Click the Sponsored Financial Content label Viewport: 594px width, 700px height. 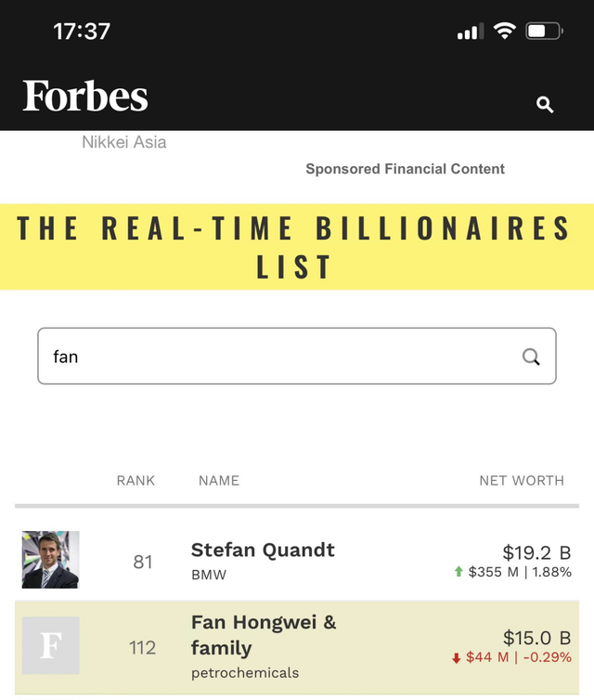tap(405, 169)
